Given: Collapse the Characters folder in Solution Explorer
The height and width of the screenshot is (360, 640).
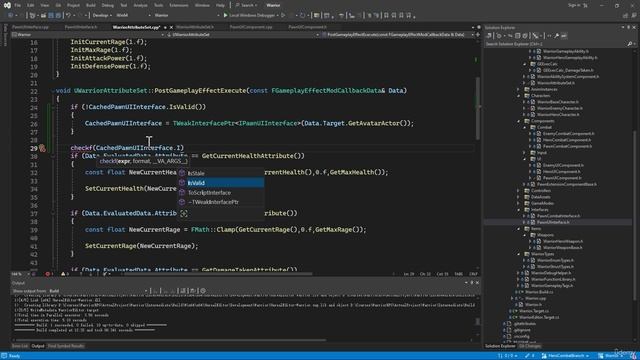Looking at the screenshot, I should [519, 96].
